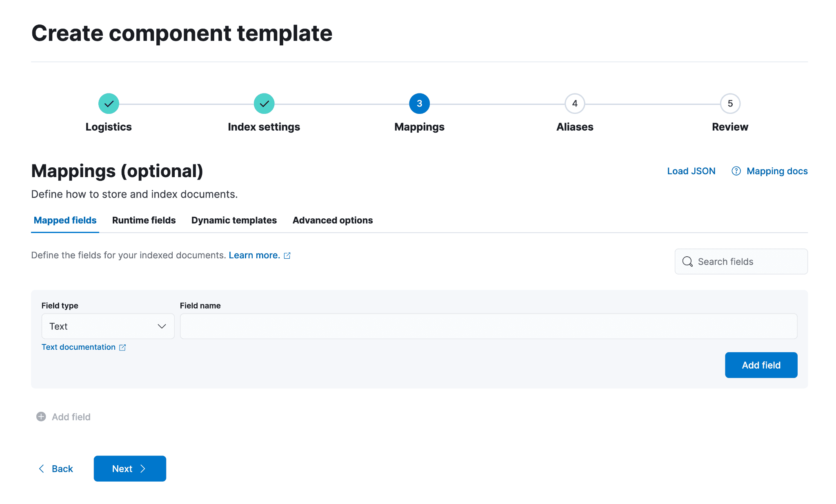Screen dimensions: 836x504
Task: Click step 4 Aliases circle
Action: (x=574, y=103)
